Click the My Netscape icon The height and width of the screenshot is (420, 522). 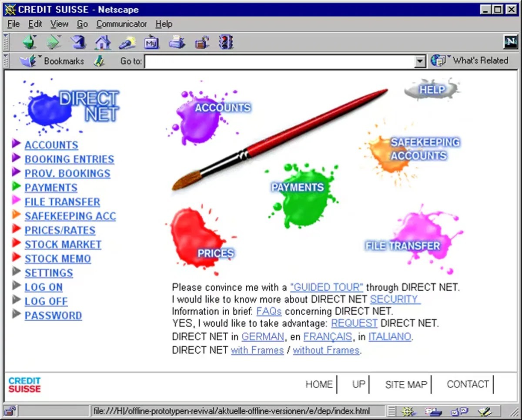point(152,42)
